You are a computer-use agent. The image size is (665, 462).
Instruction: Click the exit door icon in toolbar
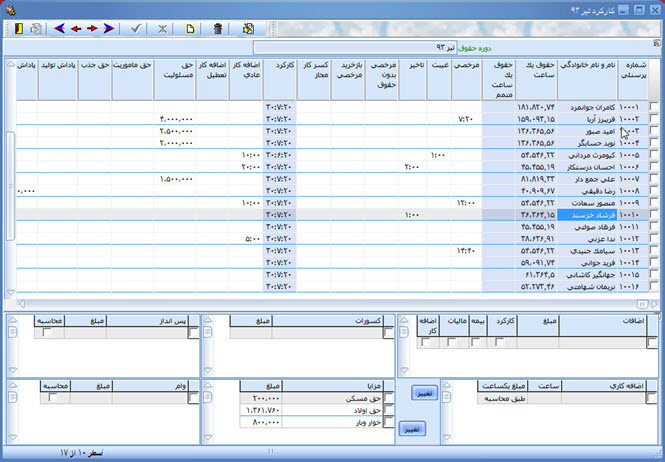click(18, 29)
